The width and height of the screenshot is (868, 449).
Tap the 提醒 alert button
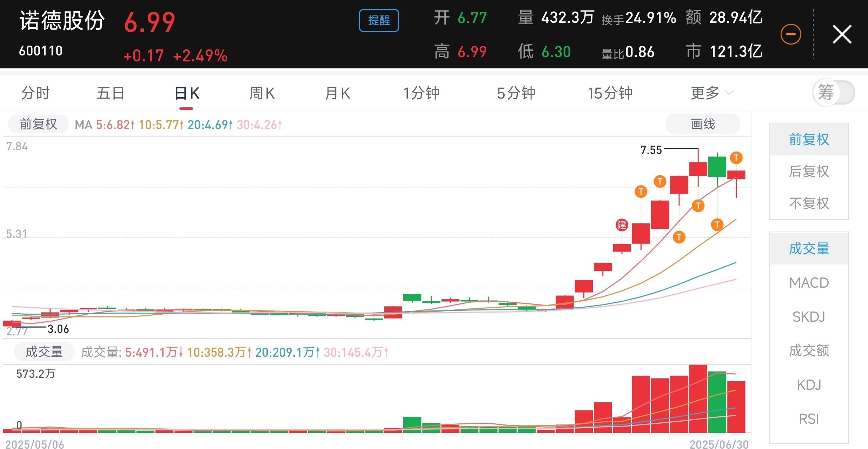click(379, 20)
